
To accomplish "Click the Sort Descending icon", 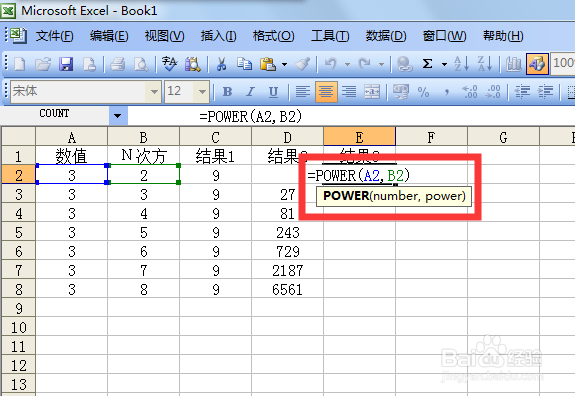I will click(x=485, y=64).
